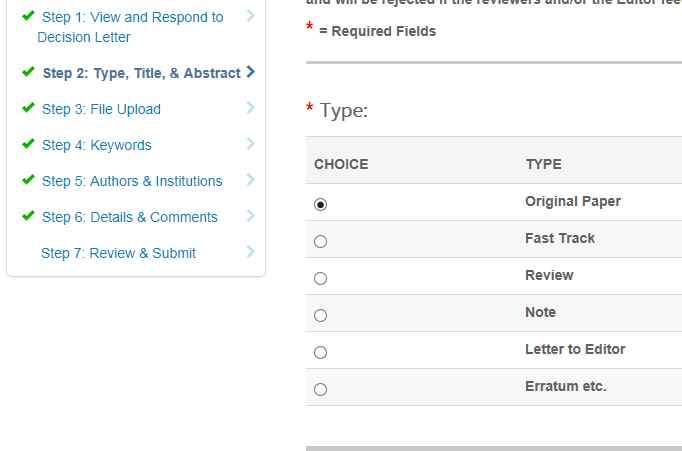Click green checkmark beside Step 1
Screen dimensions: 682x451
(x=28, y=16)
